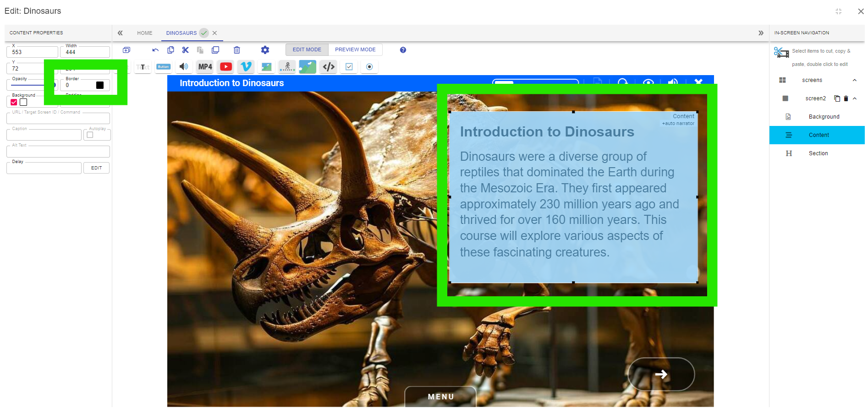Delete the selected item with trash icon
The height and width of the screenshot is (414, 868).
click(237, 50)
